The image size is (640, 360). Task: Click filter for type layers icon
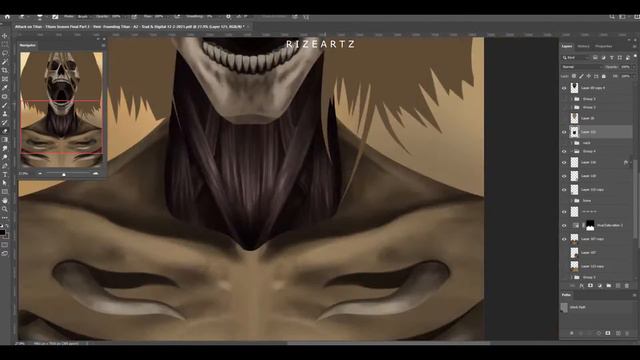click(611, 58)
